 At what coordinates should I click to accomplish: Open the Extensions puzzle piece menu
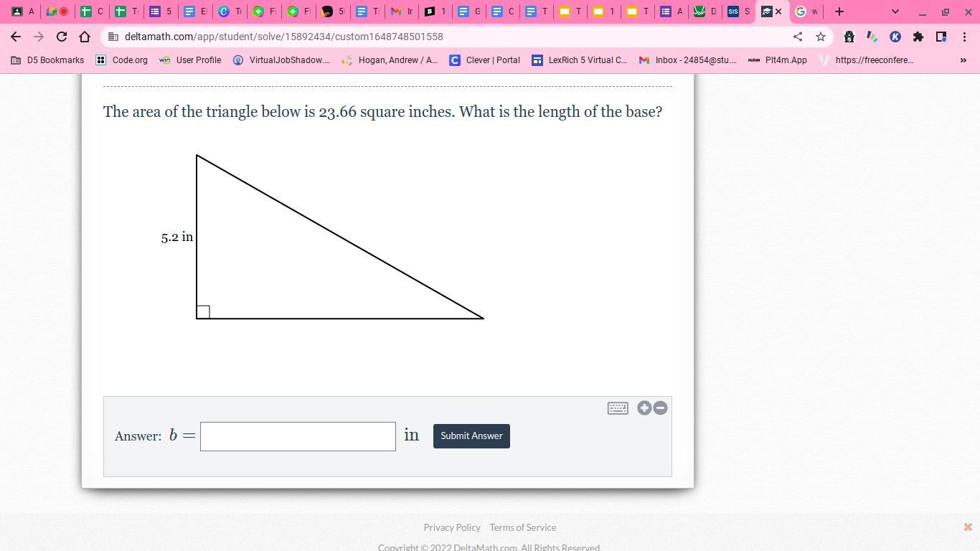pos(918,37)
